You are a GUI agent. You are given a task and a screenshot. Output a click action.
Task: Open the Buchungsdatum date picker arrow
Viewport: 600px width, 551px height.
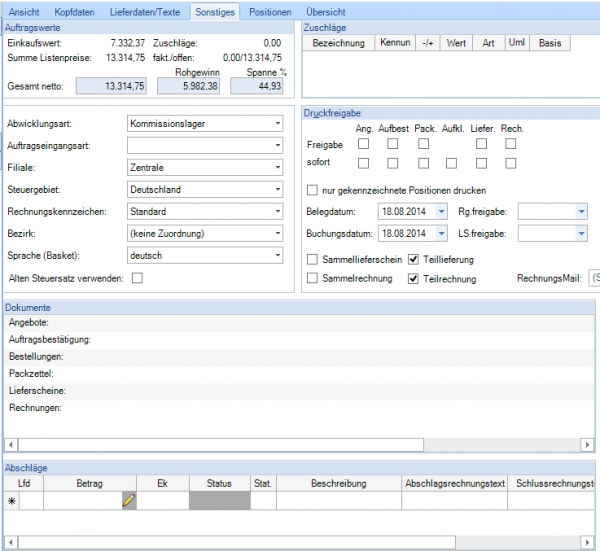441,234
